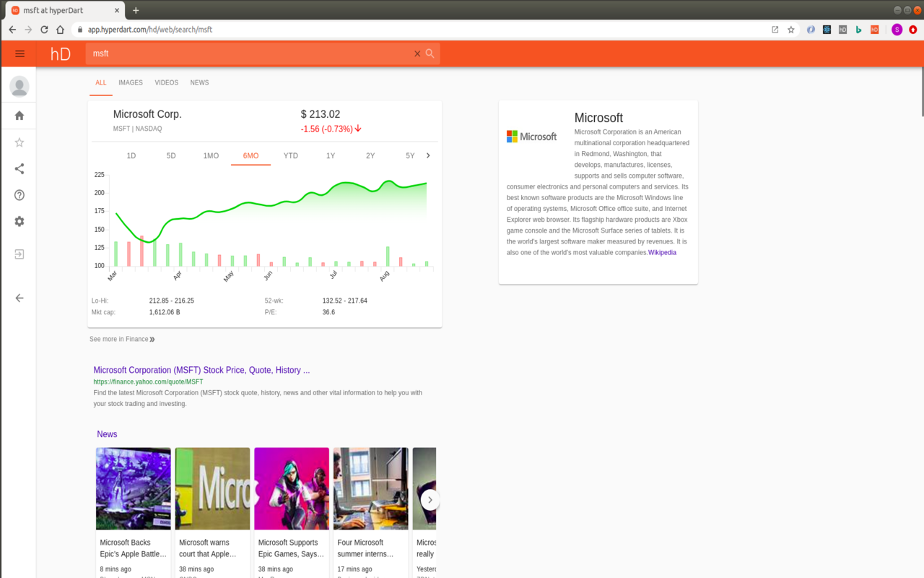
Task: Open favorites star in the left sidebar
Action: click(19, 142)
